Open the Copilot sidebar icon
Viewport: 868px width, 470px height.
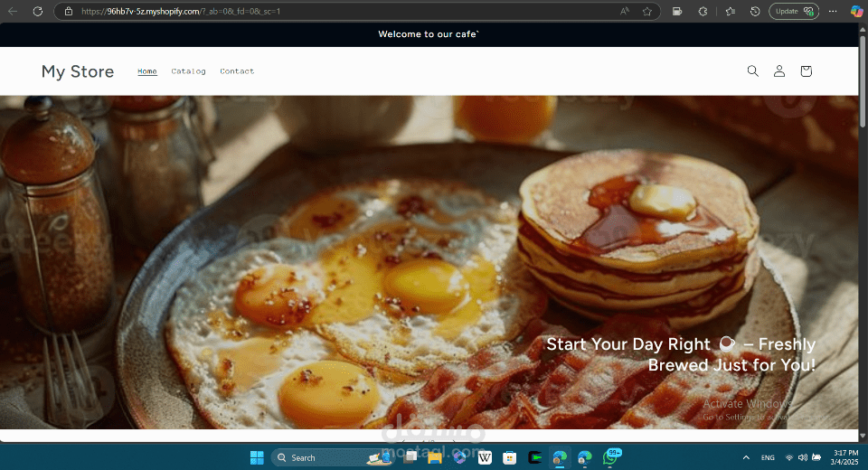(x=856, y=11)
